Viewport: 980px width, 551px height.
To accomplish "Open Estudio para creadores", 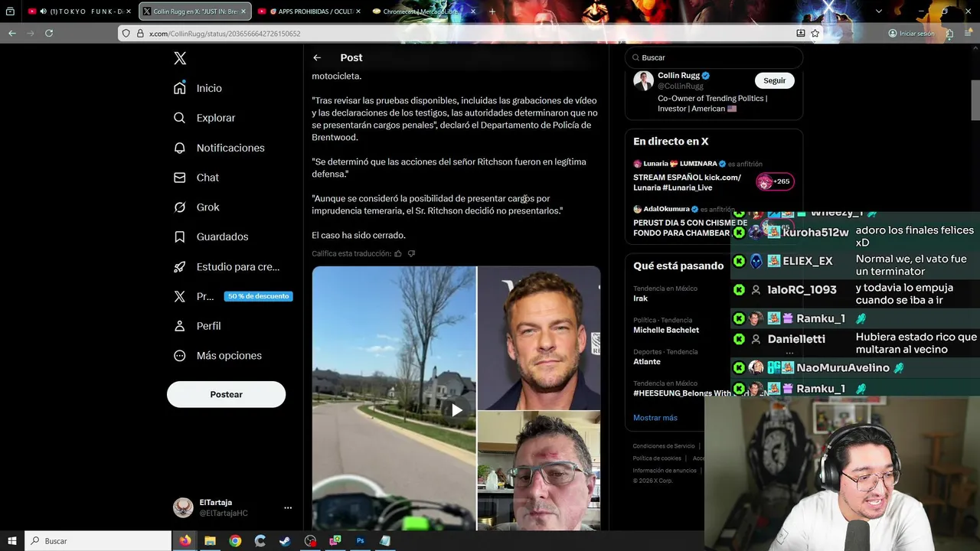I will click(x=227, y=266).
